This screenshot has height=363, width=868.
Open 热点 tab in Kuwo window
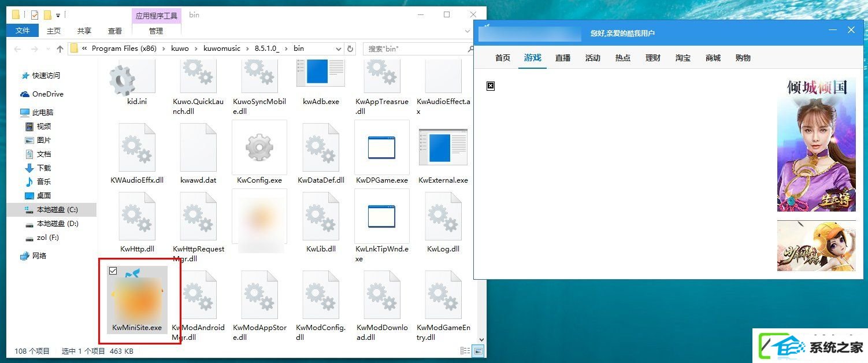pos(623,58)
